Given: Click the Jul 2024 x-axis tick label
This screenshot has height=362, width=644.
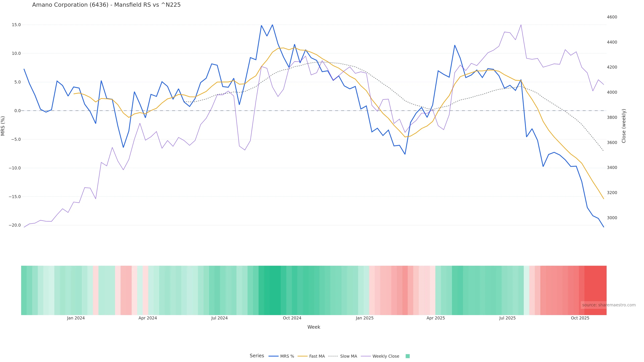Looking at the screenshot, I should (219, 318).
